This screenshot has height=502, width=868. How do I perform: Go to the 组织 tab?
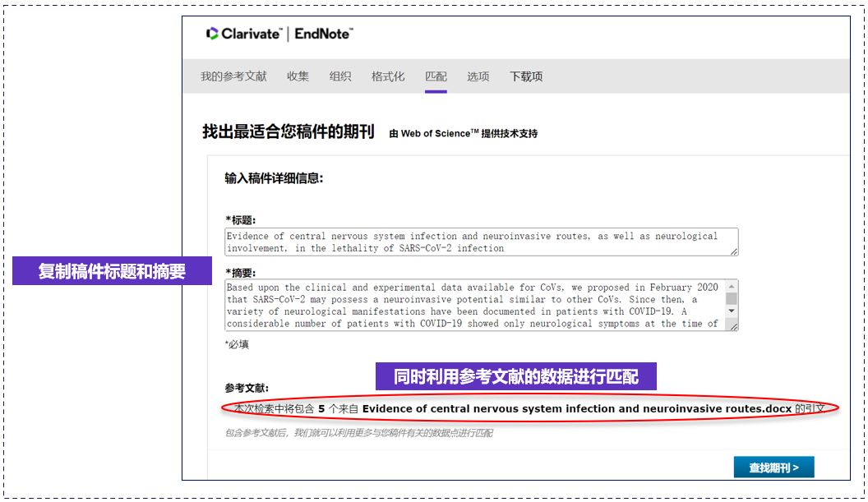point(340,76)
